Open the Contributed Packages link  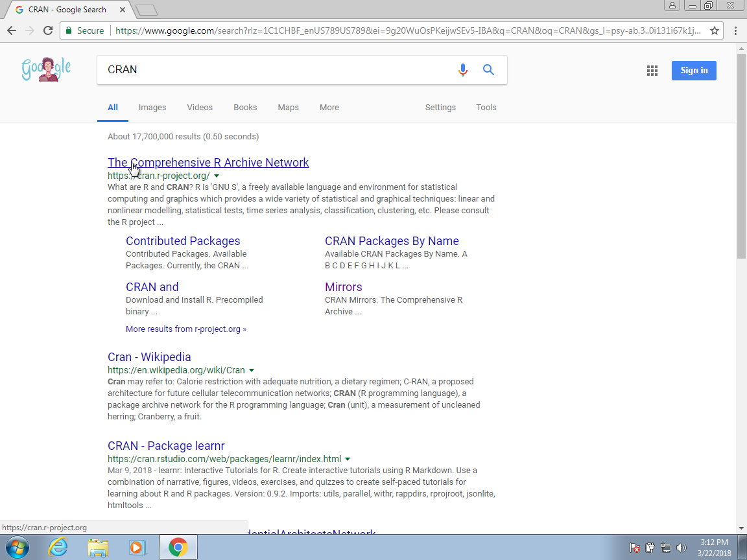(183, 241)
